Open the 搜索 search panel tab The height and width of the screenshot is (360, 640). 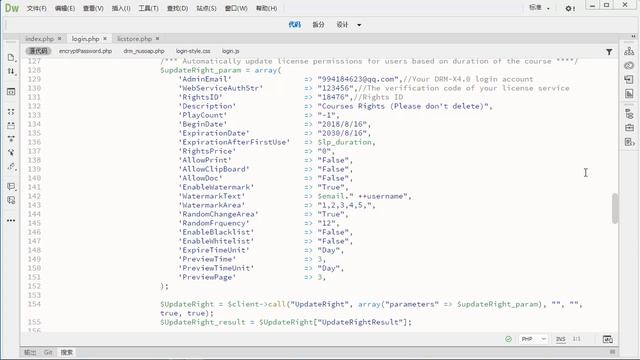coord(67,352)
